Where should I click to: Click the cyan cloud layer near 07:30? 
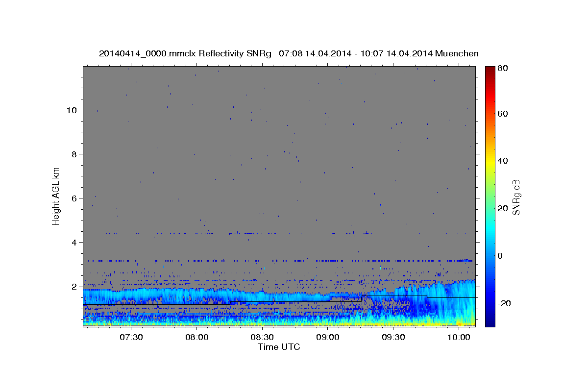point(131,296)
